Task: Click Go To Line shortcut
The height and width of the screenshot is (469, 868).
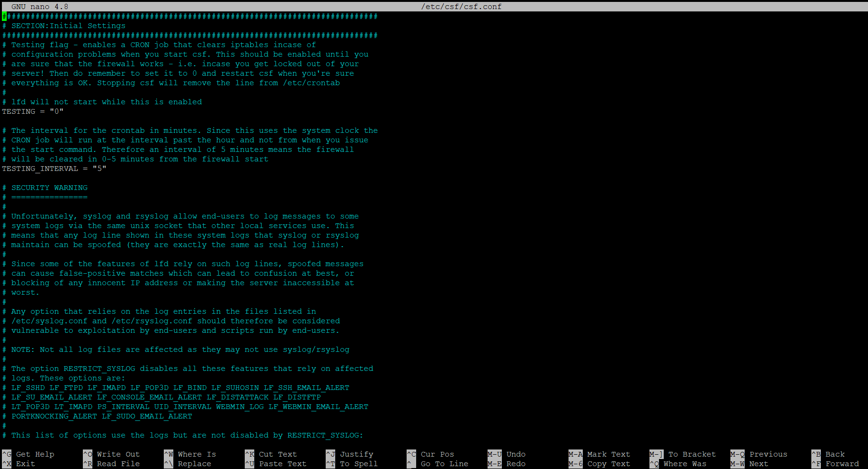Action: pyautogui.click(x=444, y=464)
